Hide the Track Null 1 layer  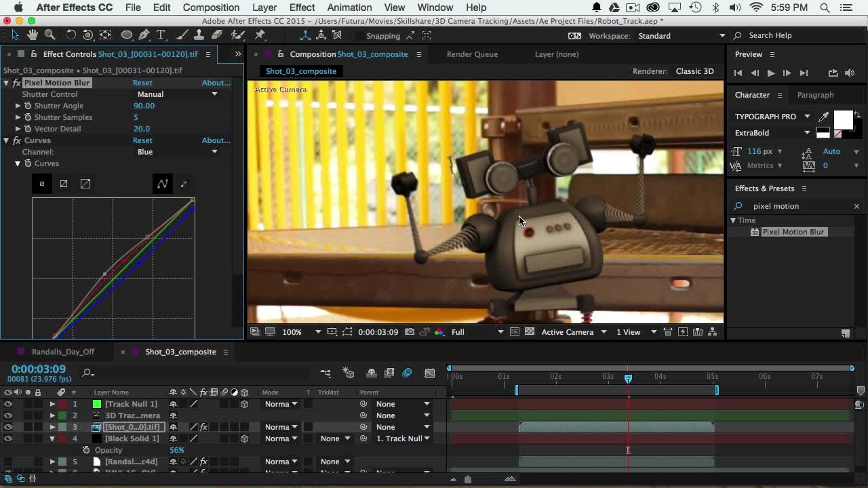[x=7, y=404]
